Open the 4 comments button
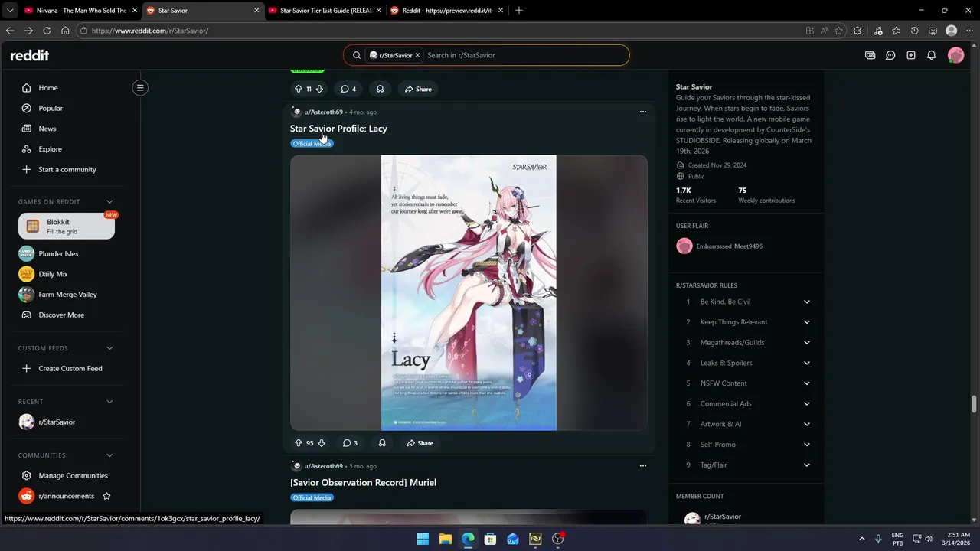 348,89
